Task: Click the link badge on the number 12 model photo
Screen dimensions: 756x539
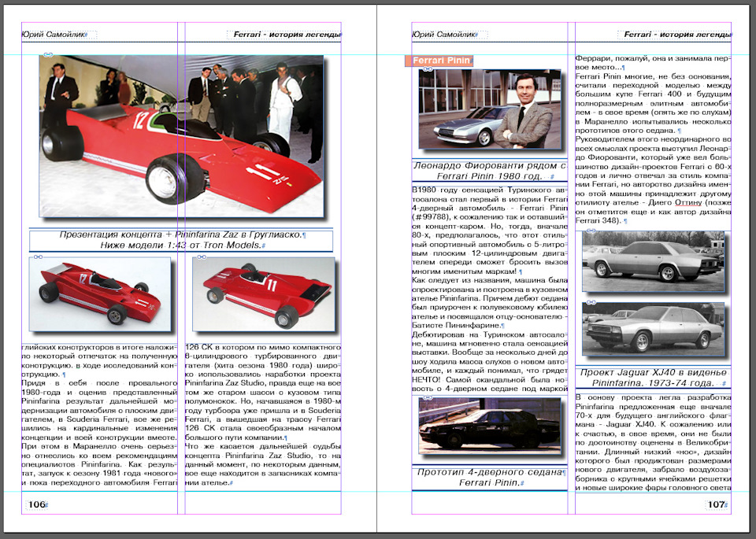Action: 38,257
